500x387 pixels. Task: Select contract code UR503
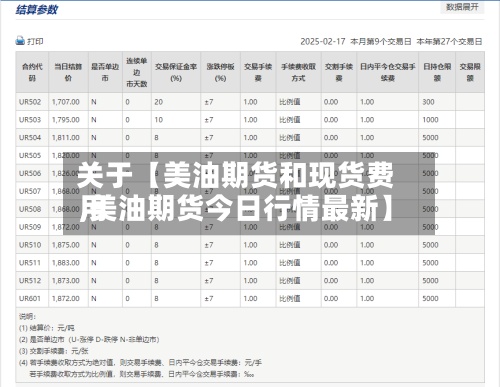pos(30,120)
